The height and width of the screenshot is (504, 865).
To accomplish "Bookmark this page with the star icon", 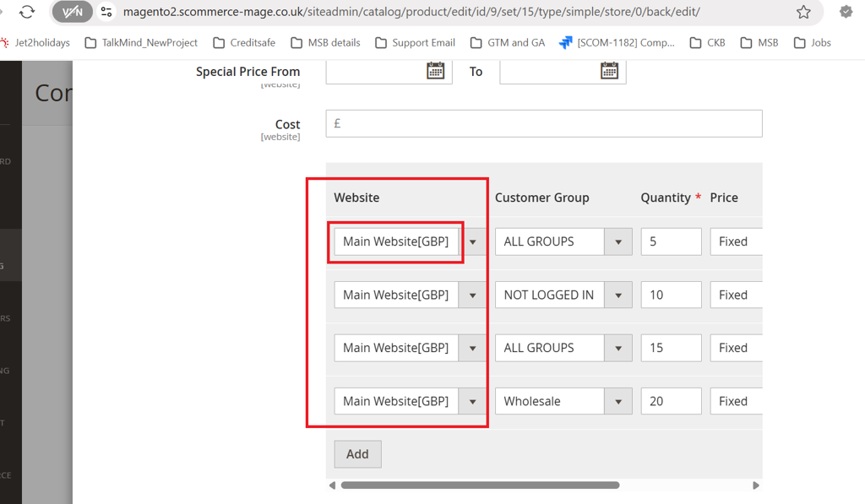I will coord(803,12).
